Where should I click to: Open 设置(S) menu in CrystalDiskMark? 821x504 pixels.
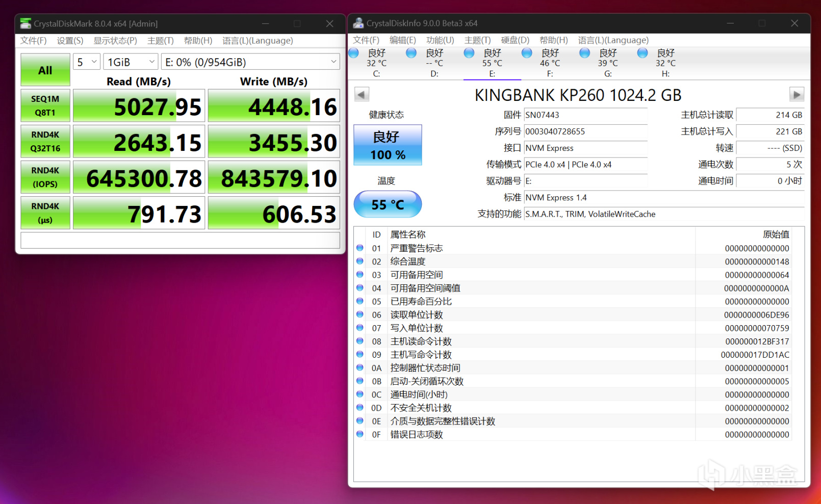coord(70,41)
